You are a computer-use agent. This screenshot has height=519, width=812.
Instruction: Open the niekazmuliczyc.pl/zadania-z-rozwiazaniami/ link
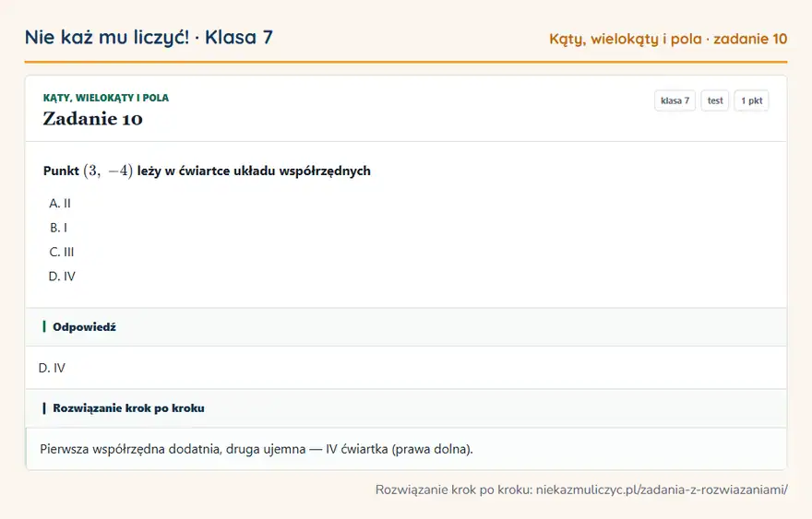click(x=662, y=490)
